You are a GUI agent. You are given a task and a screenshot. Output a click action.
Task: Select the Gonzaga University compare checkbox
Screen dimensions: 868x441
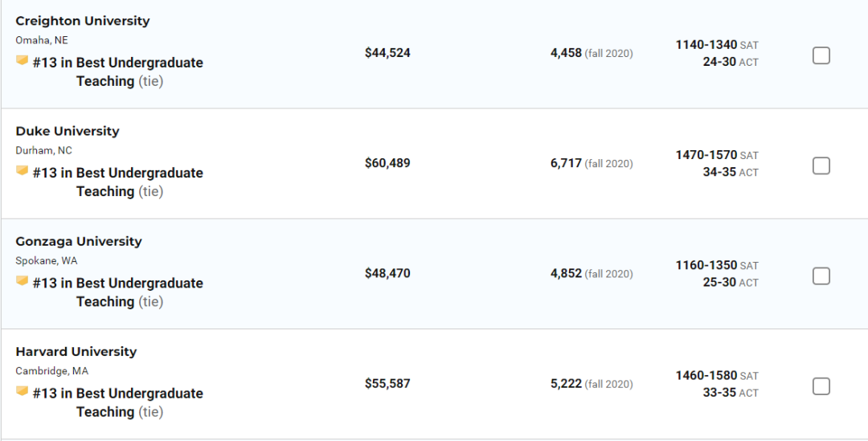coord(821,276)
